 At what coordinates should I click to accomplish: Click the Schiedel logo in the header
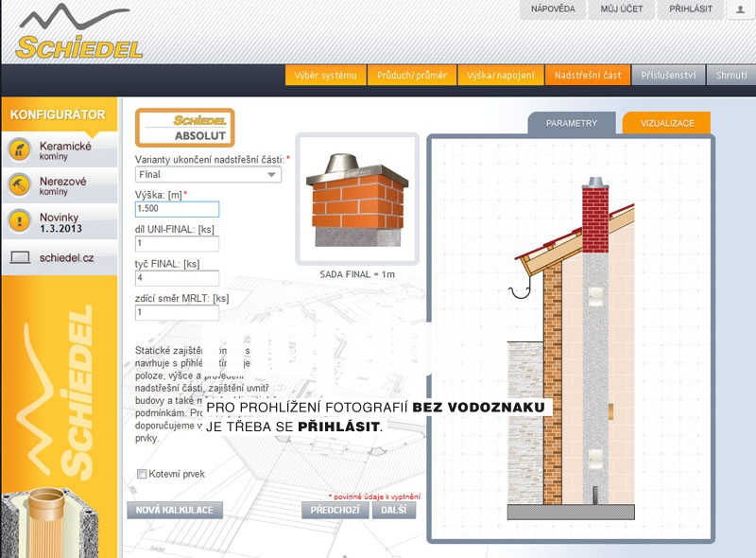[x=78, y=33]
